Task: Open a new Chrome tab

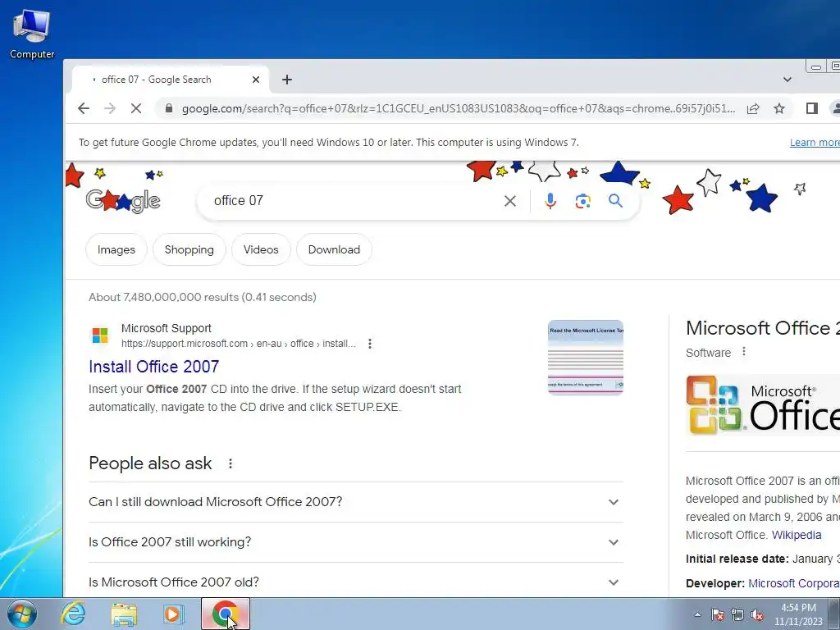Action: point(287,80)
